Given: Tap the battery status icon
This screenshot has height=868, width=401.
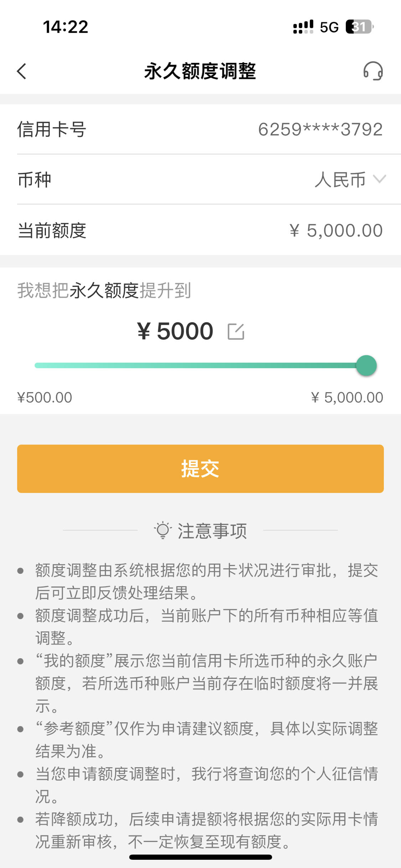Looking at the screenshot, I should [x=359, y=27].
